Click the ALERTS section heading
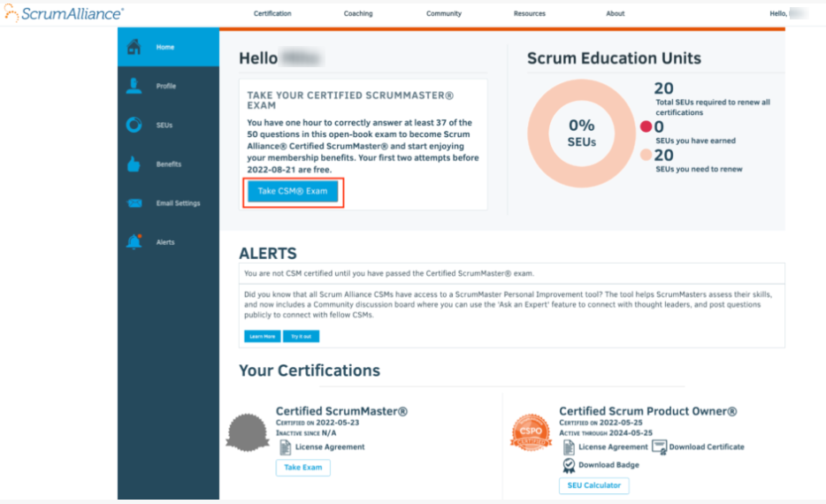The height and width of the screenshot is (504, 826). [268, 253]
